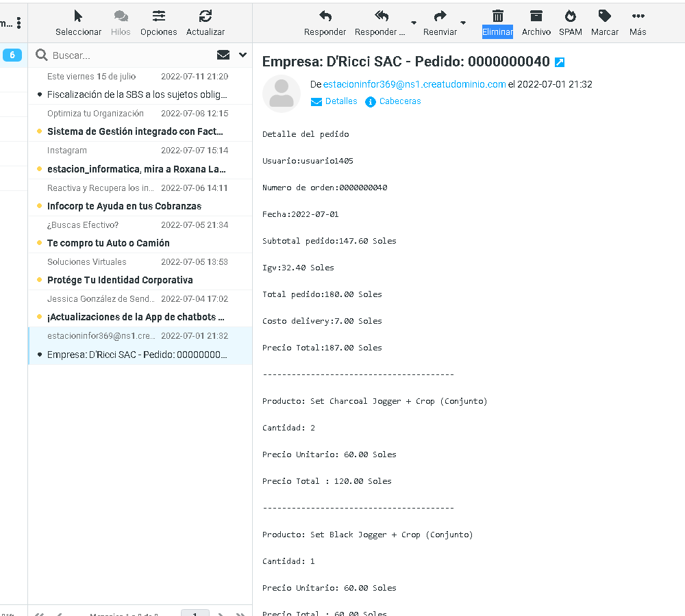Expand the Responder a todos dropdown arrow
Viewport: 685px width, 616px height.
(x=414, y=23)
